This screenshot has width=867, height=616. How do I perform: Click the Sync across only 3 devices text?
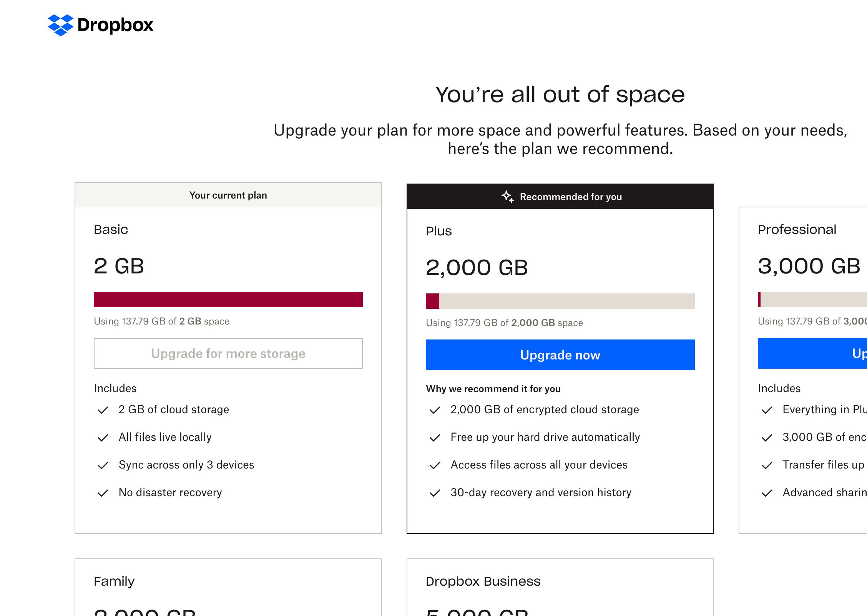[x=186, y=465]
